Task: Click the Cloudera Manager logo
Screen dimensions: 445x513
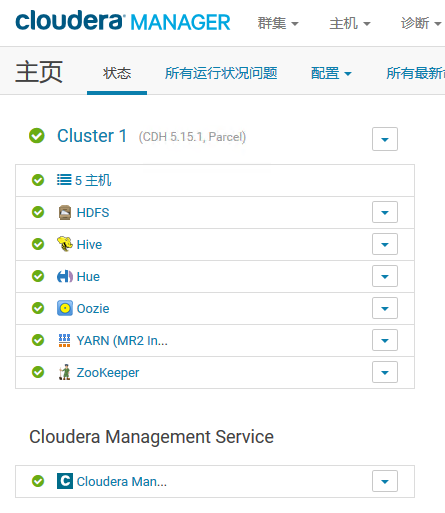Action: pos(123,21)
